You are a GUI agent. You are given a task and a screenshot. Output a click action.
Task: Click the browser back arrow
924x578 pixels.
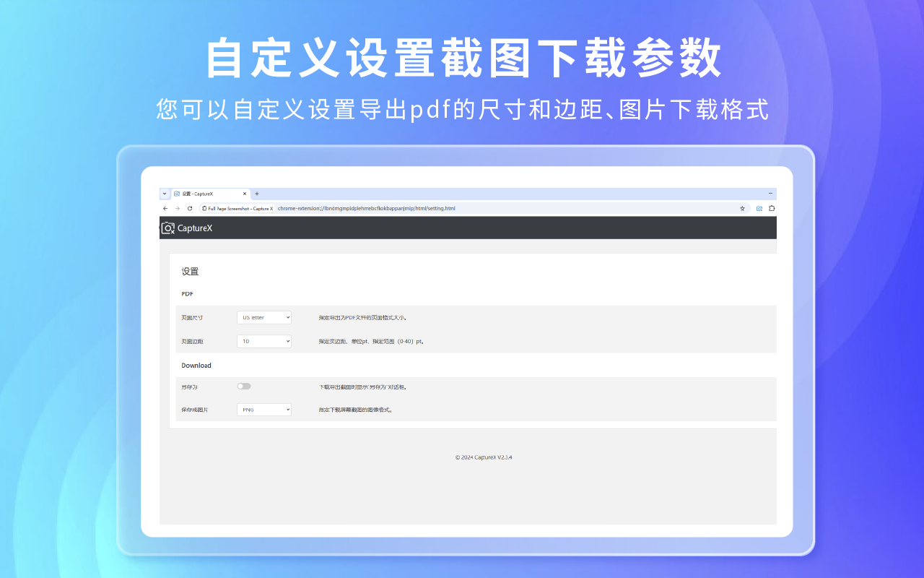pyautogui.click(x=165, y=208)
